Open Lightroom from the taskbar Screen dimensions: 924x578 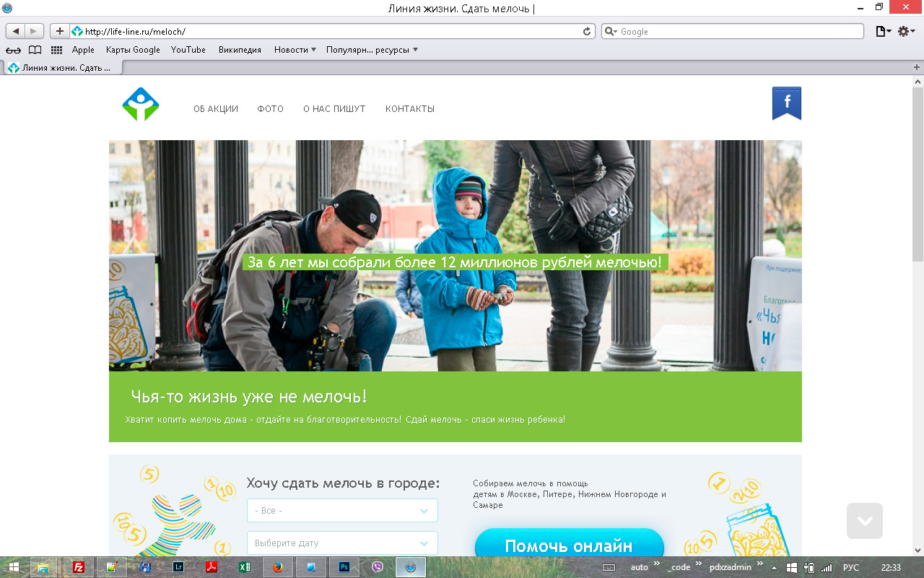pyautogui.click(x=178, y=567)
